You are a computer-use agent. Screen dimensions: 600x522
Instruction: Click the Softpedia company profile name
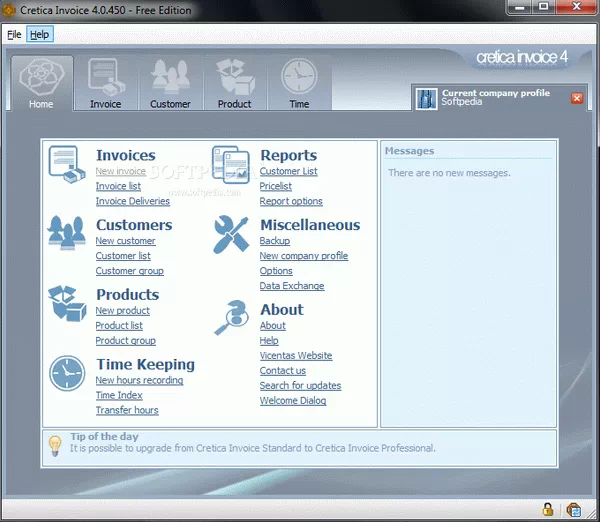[x=461, y=101]
